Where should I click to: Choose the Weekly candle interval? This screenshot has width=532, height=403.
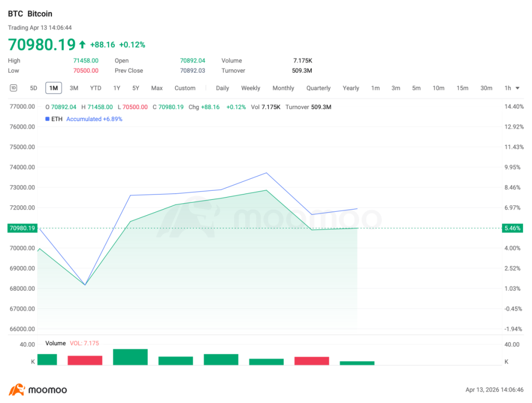(x=250, y=88)
